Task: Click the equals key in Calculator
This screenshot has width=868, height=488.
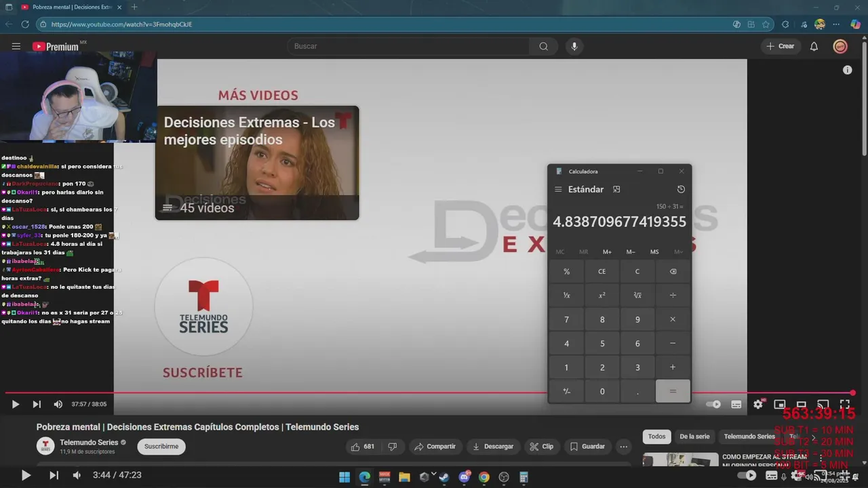Action: click(673, 391)
